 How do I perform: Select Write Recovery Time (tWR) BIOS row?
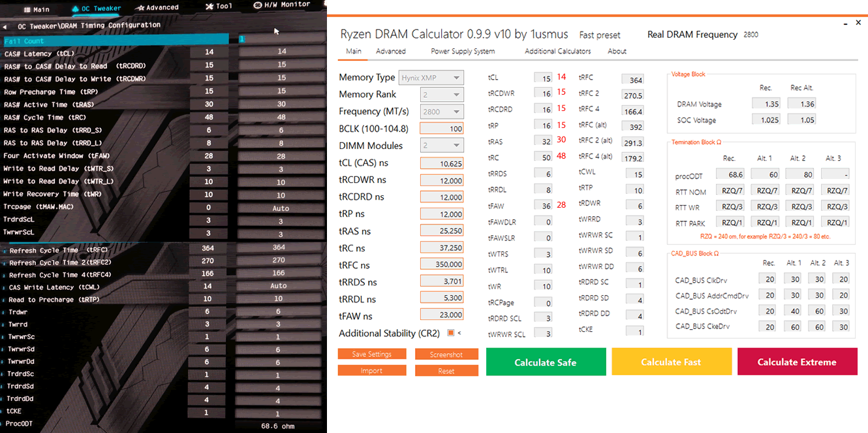pyautogui.click(x=163, y=194)
